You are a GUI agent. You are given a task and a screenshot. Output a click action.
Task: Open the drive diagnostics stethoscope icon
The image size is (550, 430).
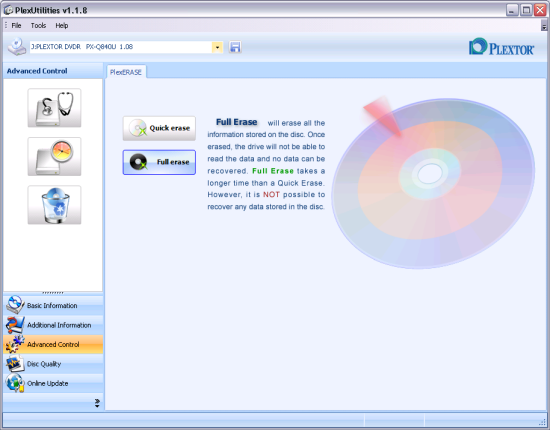coord(54,108)
